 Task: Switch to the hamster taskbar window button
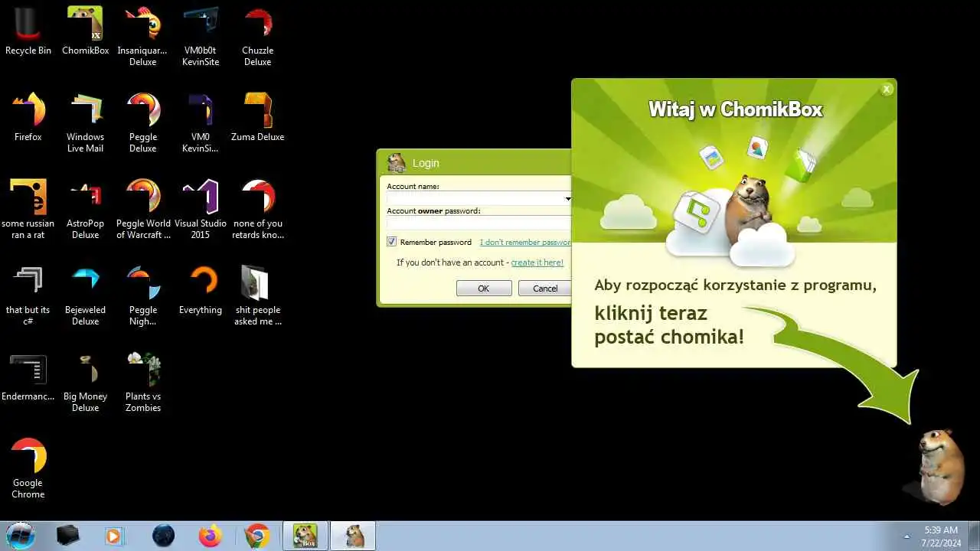point(353,536)
